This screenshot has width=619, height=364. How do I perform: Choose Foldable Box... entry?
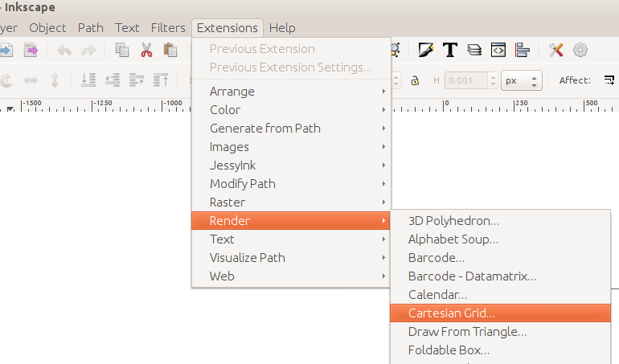point(500,350)
